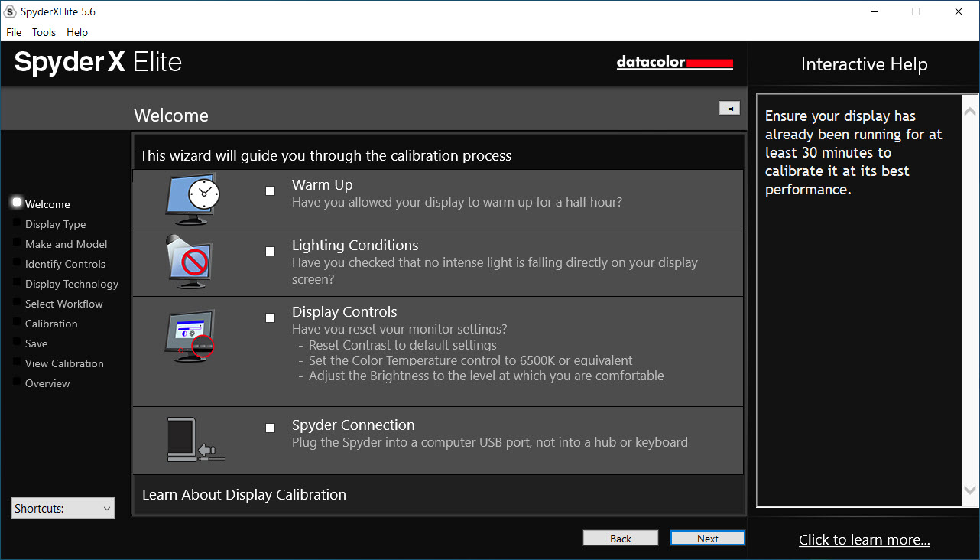Select the Select Workflow step
Viewport: 980px width, 560px height.
63,304
